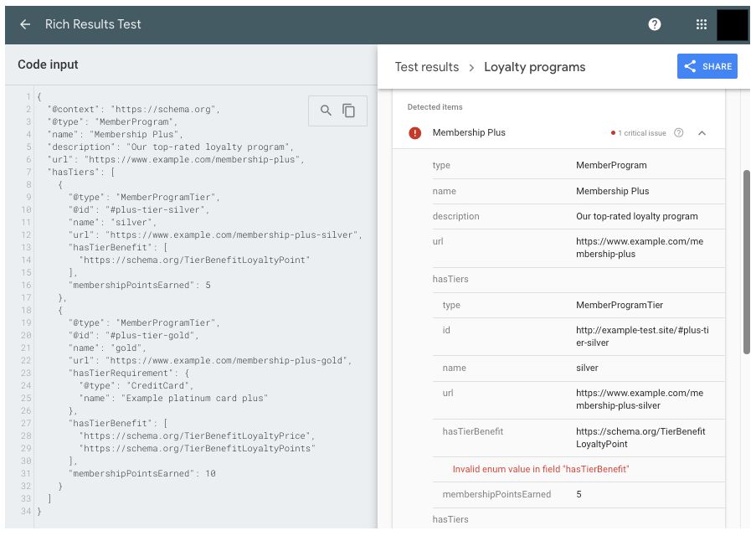Open the help icon beside critical issue
This screenshot has width=756, height=541.
[678, 132]
